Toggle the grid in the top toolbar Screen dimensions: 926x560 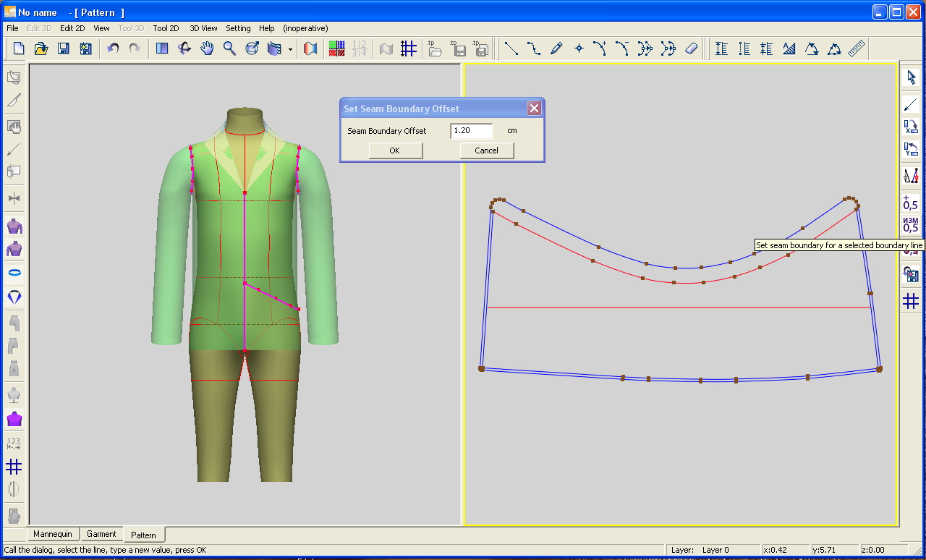coord(409,48)
